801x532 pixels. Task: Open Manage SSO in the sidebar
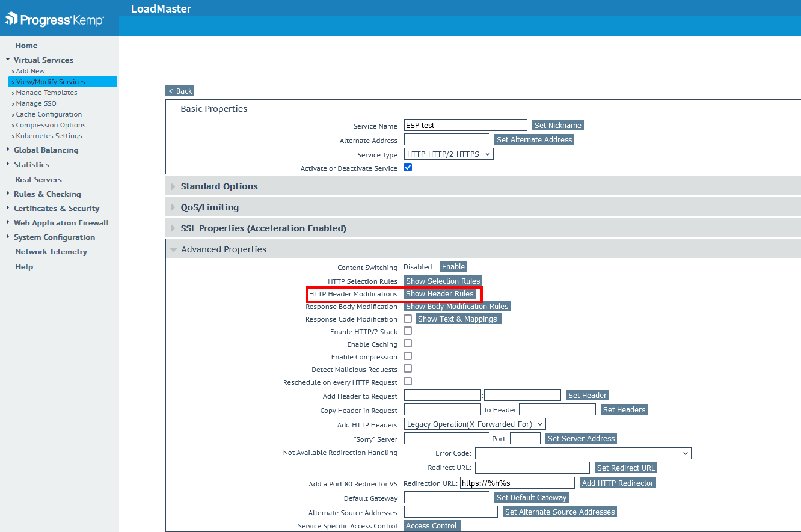tap(36, 103)
